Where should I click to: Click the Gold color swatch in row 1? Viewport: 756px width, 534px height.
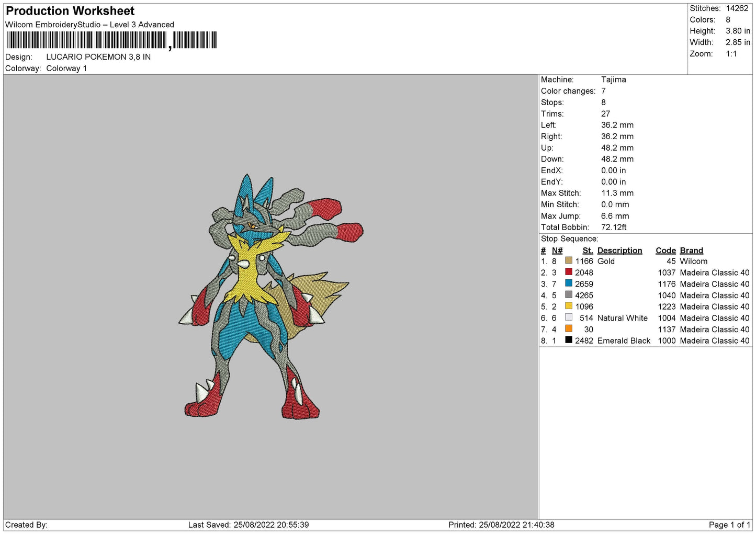(x=569, y=260)
